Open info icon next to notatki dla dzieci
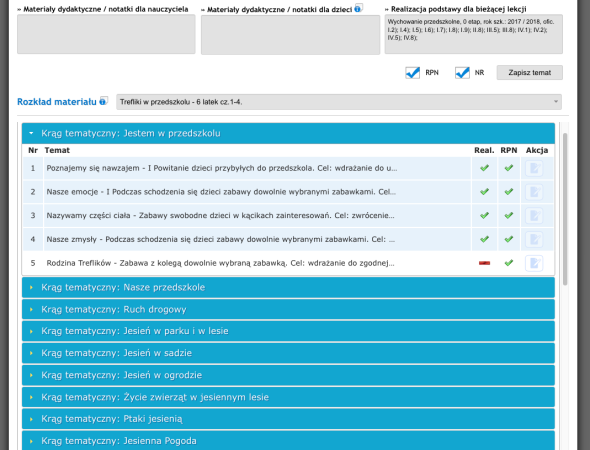 (358, 8)
